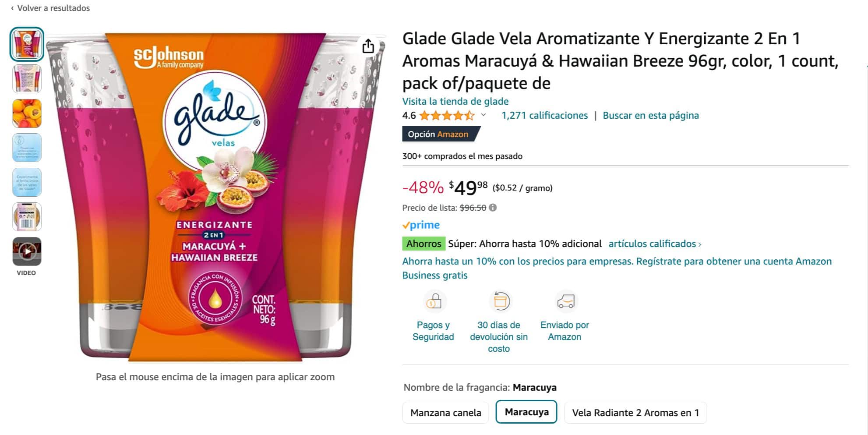Select the barcode label image thumbnail
Image resolution: width=868 pixels, height=435 pixels.
pyautogui.click(x=27, y=217)
